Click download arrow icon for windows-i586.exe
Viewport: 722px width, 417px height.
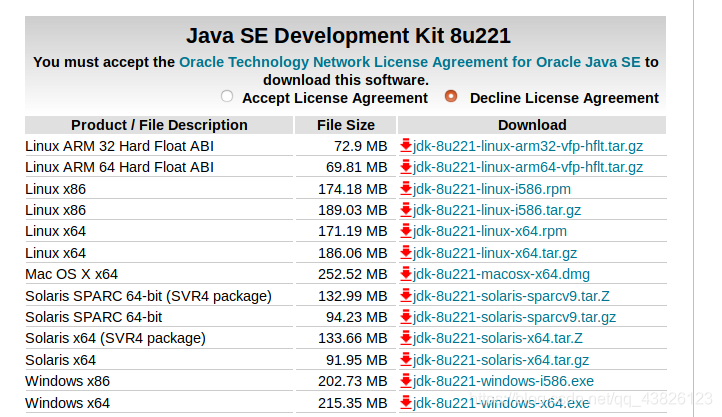406,381
